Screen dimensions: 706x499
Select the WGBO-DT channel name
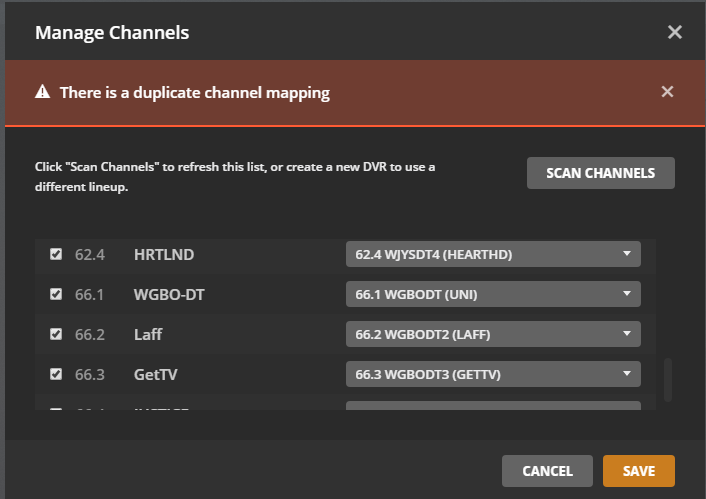(169, 295)
